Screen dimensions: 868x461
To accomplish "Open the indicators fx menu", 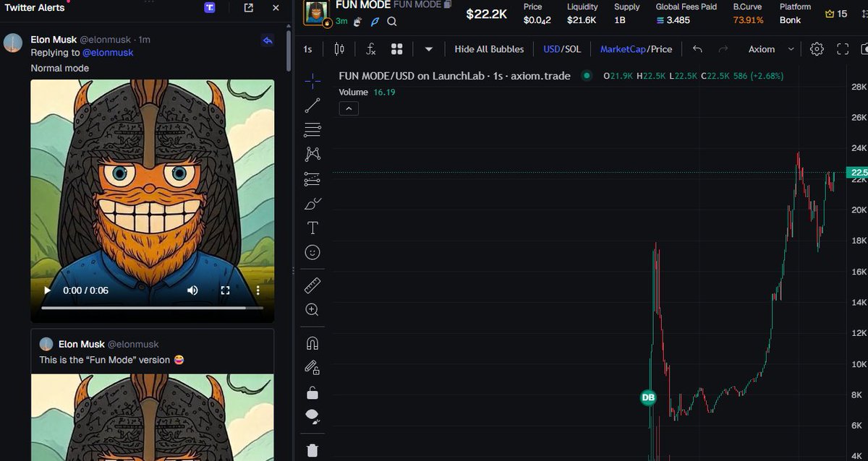I will pos(371,49).
